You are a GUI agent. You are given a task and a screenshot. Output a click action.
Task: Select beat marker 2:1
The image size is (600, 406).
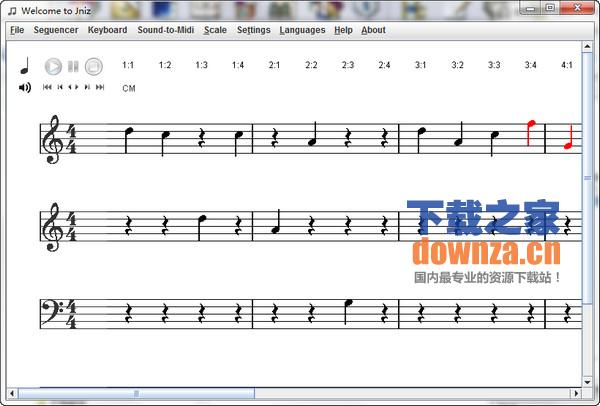(x=274, y=65)
